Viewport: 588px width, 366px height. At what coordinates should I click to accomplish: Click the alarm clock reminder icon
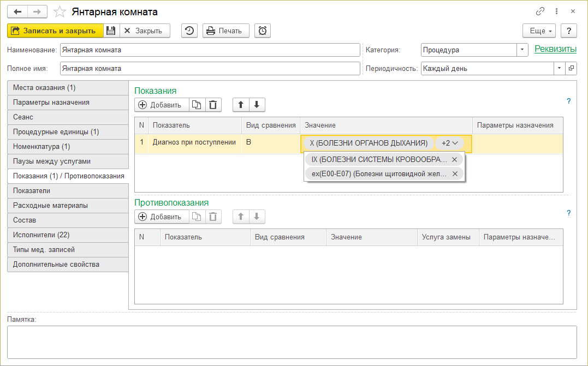point(263,31)
